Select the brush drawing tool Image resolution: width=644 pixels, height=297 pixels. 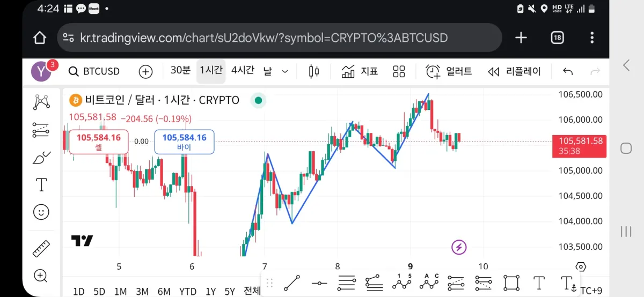pyautogui.click(x=41, y=158)
